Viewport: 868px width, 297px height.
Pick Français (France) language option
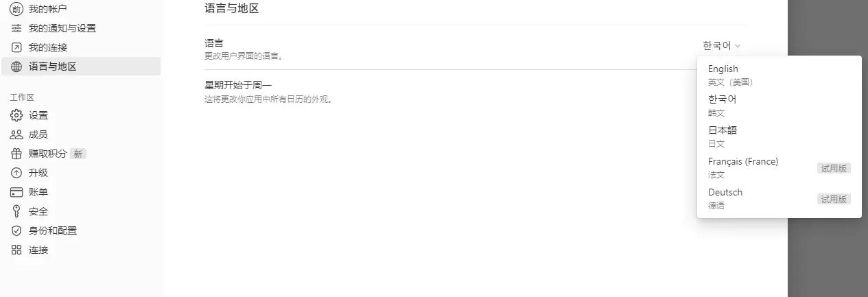(x=779, y=168)
